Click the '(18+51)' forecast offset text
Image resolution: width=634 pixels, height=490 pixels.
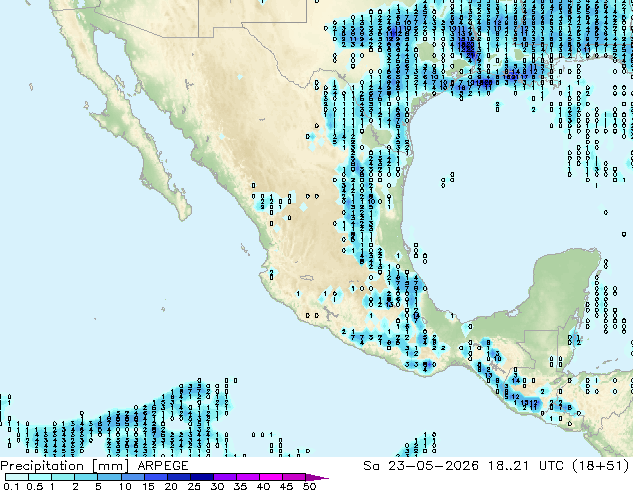[601, 466]
